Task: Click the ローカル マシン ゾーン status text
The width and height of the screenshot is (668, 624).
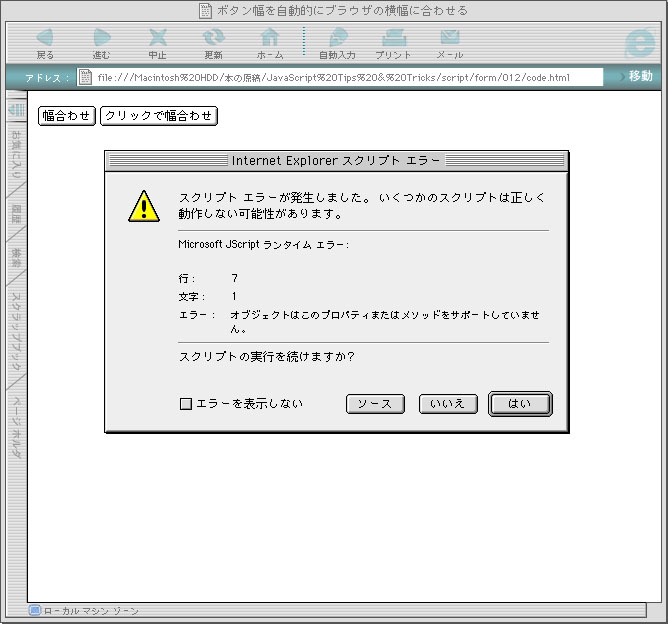Action: 91,611
